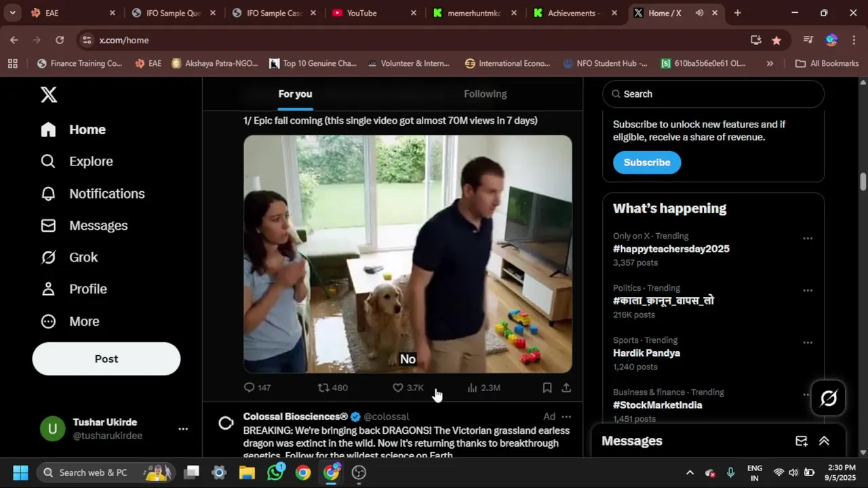
Task: Show hidden system tray icons
Action: click(690, 472)
